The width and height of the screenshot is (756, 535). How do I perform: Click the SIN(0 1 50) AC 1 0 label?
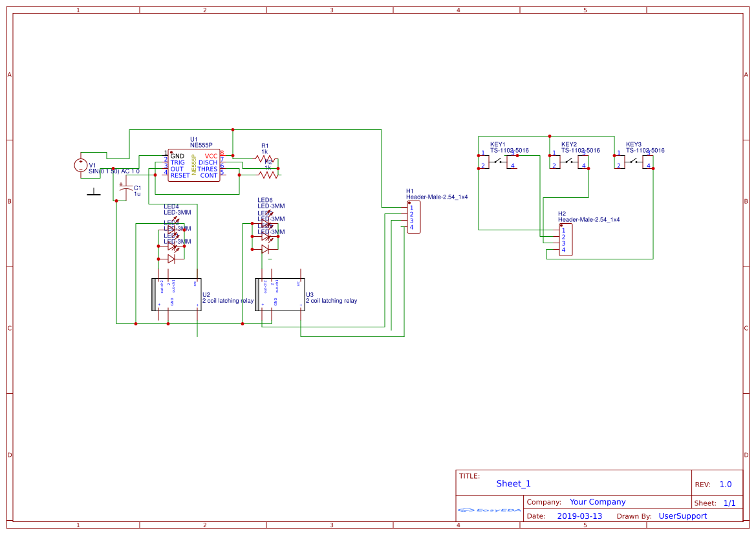(114, 171)
